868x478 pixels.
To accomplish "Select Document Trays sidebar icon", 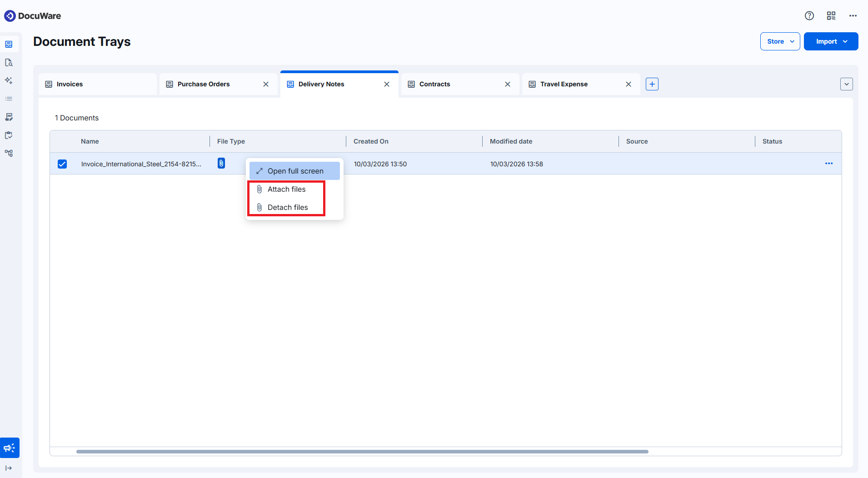I will click(9, 44).
